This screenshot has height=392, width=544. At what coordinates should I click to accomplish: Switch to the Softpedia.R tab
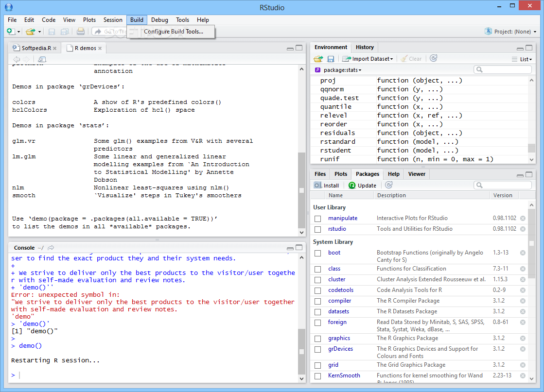pyautogui.click(x=35, y=48)
